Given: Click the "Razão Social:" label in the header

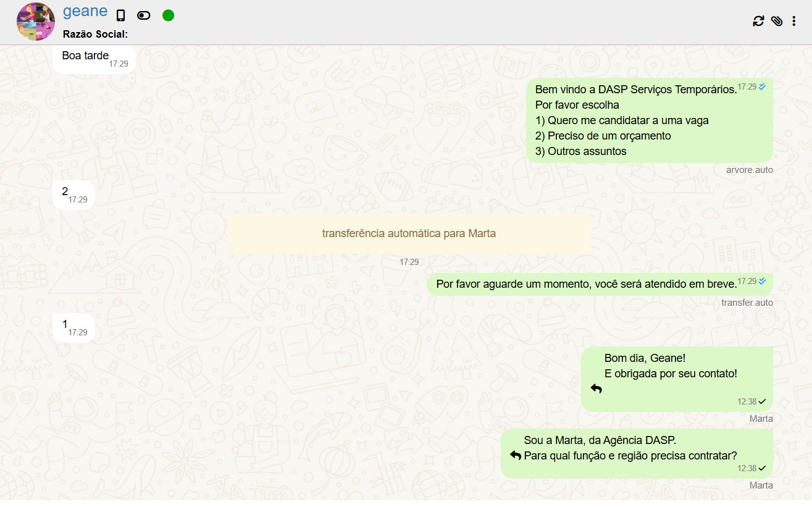Looking at the screenshot, I should click(95, 35).
